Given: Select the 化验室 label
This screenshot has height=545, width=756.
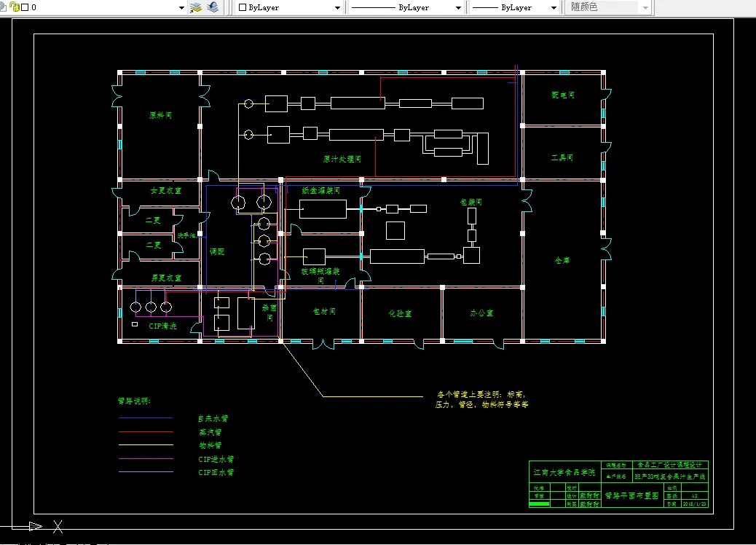Looking at the screenshot, I should coord(400,313).
